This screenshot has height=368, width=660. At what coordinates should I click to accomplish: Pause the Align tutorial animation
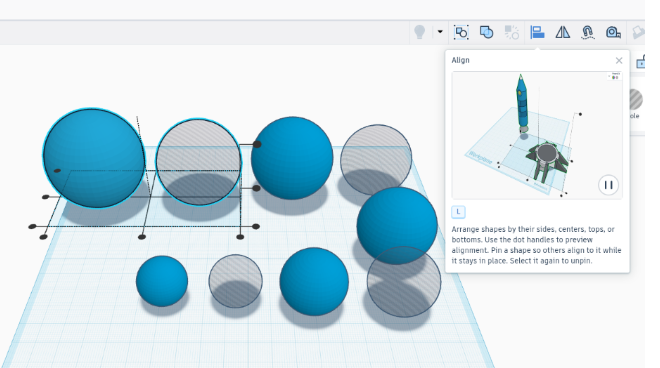[608, 185]
